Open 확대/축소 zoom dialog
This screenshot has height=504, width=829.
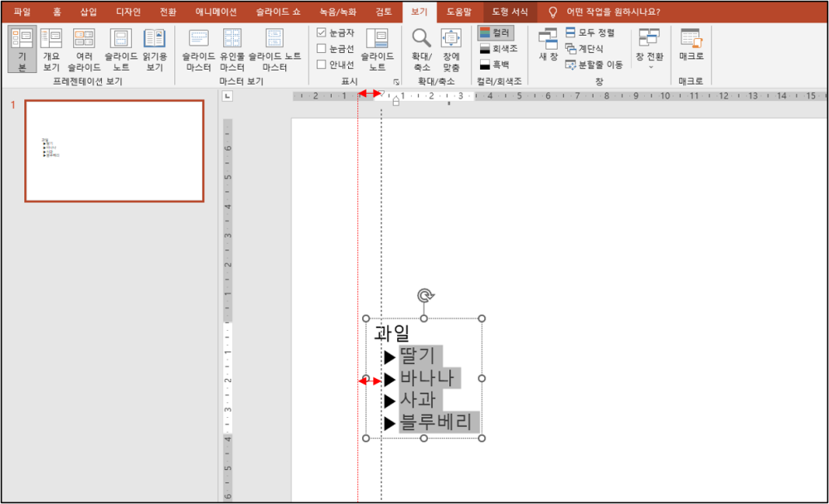(422, 49)
